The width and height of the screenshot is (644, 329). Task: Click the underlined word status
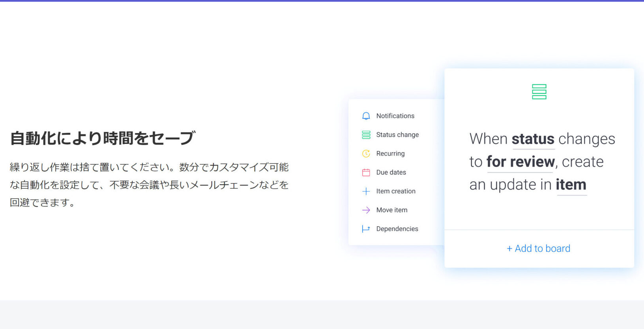coord(533,139)
